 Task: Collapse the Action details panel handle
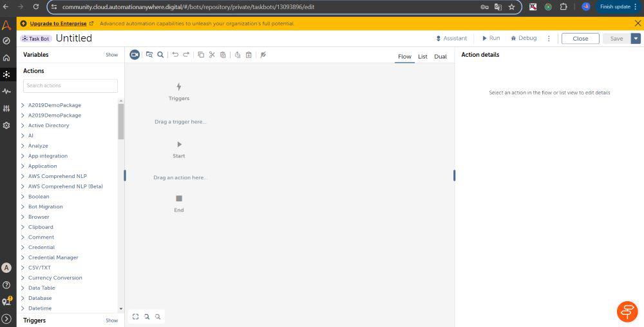[454, 175]
